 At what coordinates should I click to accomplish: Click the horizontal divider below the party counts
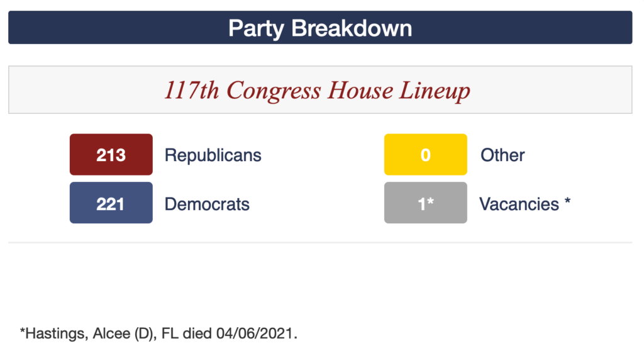tap(319, 242)
